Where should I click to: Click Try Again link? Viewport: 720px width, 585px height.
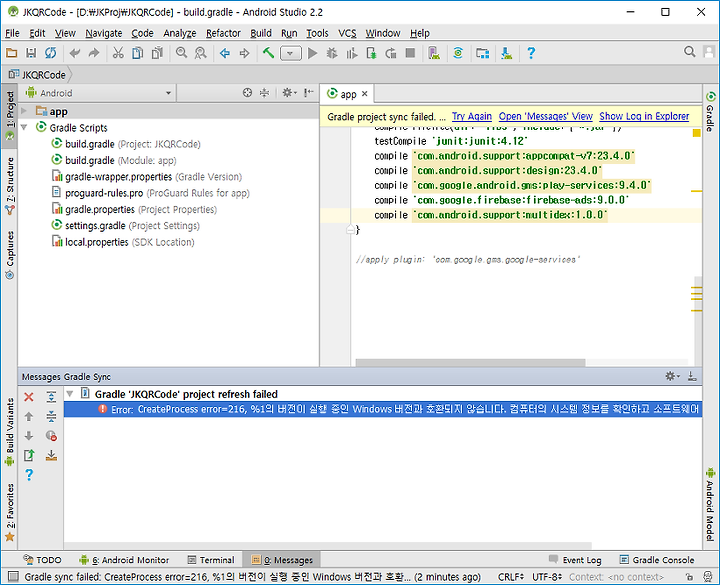[x=472, y=116]
